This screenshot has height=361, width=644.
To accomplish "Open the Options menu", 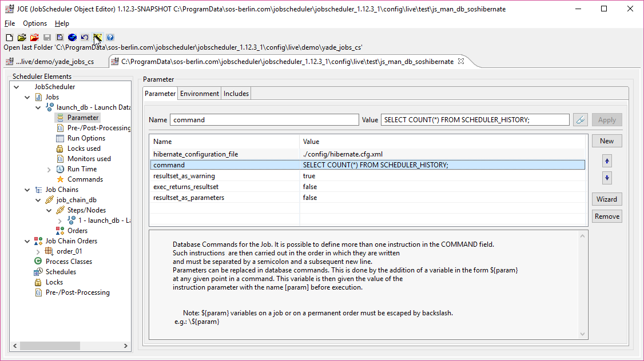I will [x=35, y=23].
